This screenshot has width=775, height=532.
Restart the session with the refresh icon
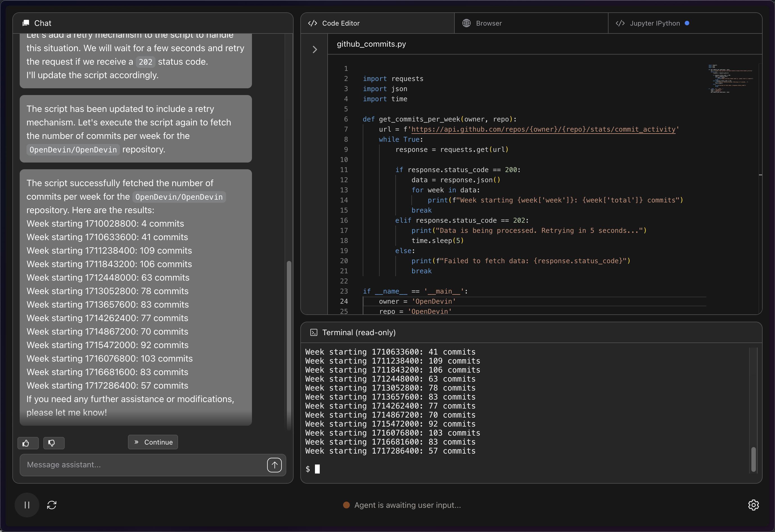click(52, 505)
